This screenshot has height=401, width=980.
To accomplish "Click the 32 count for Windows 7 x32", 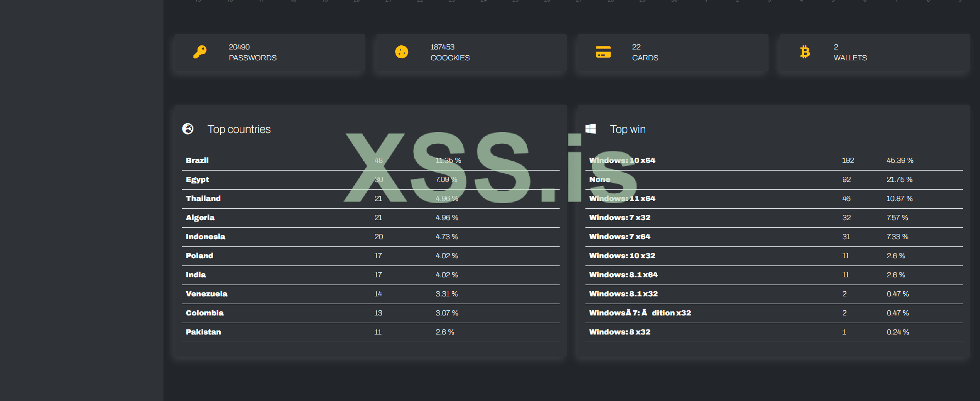I will 847,218.
